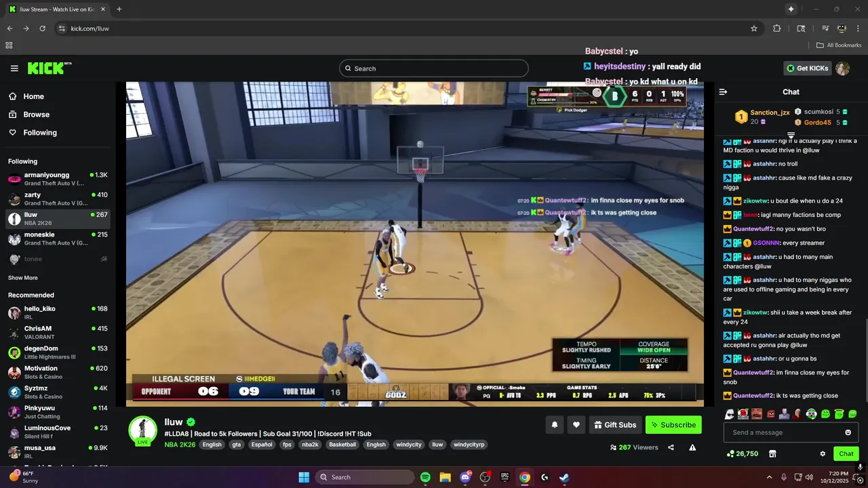The image size is (868, 488).
Task: Open Epic Games Launcher from taskbar
Action: tap(505, 477)
